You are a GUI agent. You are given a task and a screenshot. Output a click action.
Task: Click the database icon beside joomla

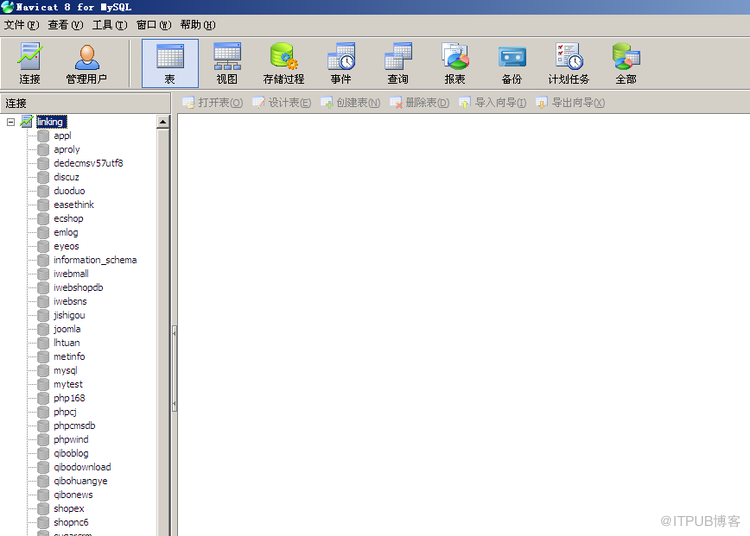tap(44, 329)
